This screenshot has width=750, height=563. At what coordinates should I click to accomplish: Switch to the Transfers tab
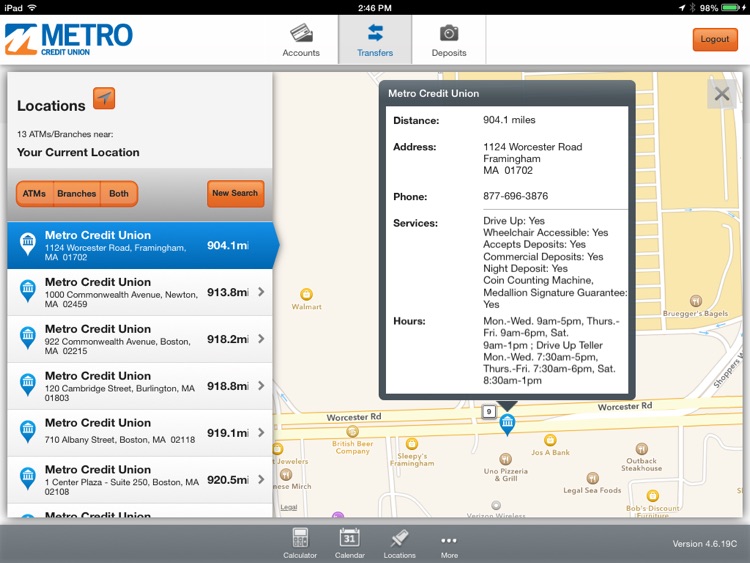coord(375,40)
